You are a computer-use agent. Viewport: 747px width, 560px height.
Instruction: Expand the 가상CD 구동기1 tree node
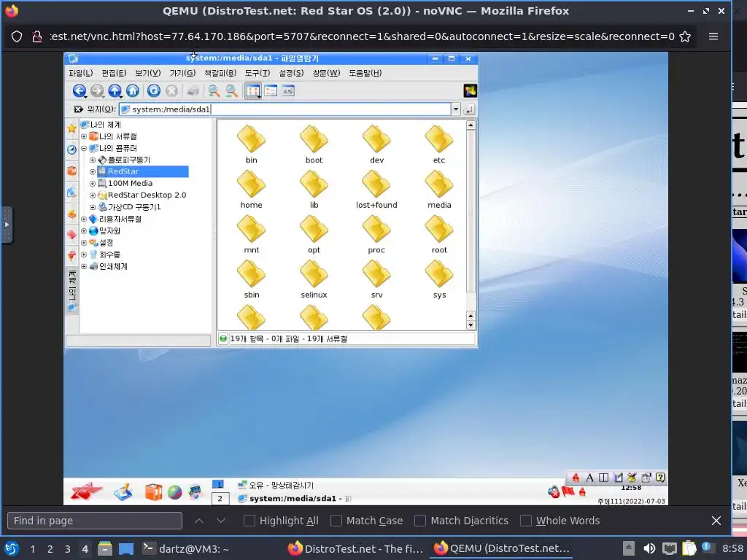[x=93, y=207]
